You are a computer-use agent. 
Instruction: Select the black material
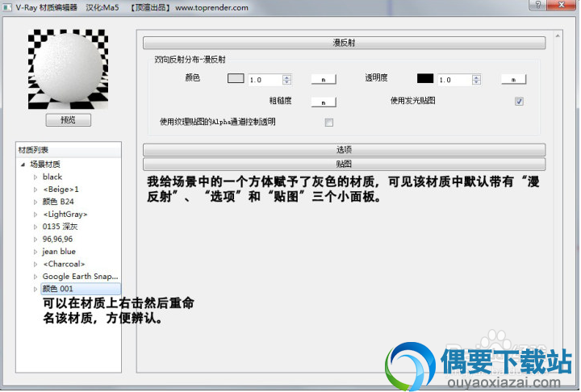[x=52, y=177]
